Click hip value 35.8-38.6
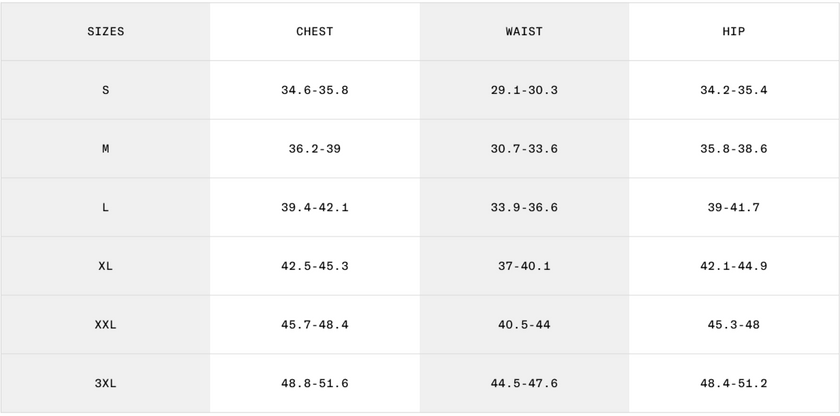This screenshot has width=840, height=416. point(734,149)
